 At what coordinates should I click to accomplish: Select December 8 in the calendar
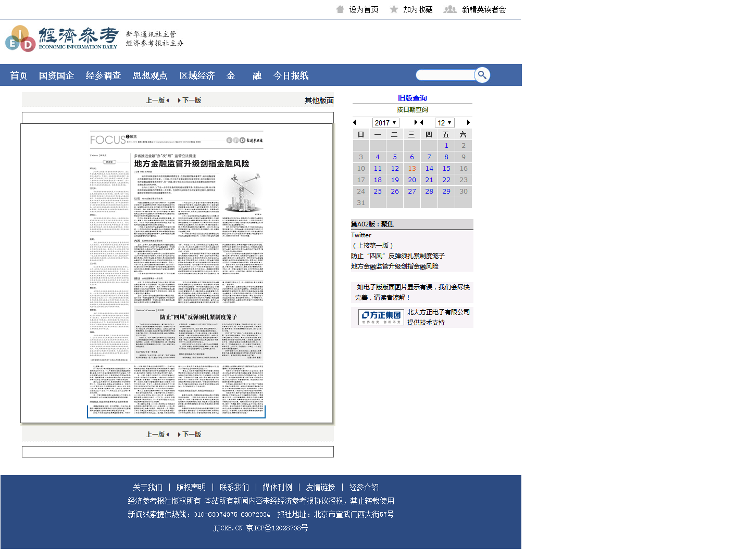pos(446,157)
